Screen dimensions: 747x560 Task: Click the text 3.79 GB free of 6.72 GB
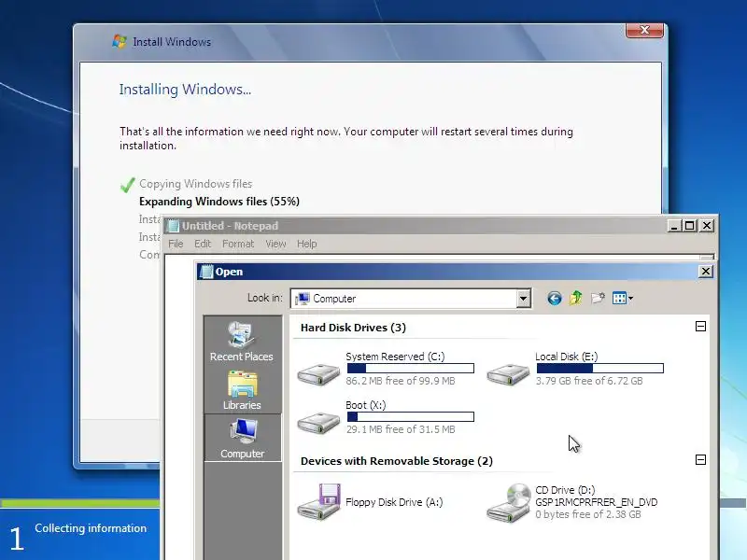(x=589, y=381)
